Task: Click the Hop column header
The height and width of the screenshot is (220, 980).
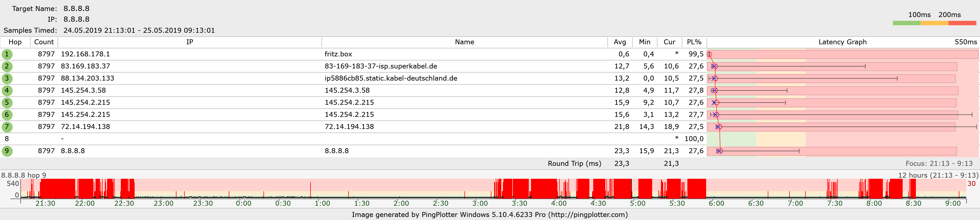Action: click(x=15, y=42)
